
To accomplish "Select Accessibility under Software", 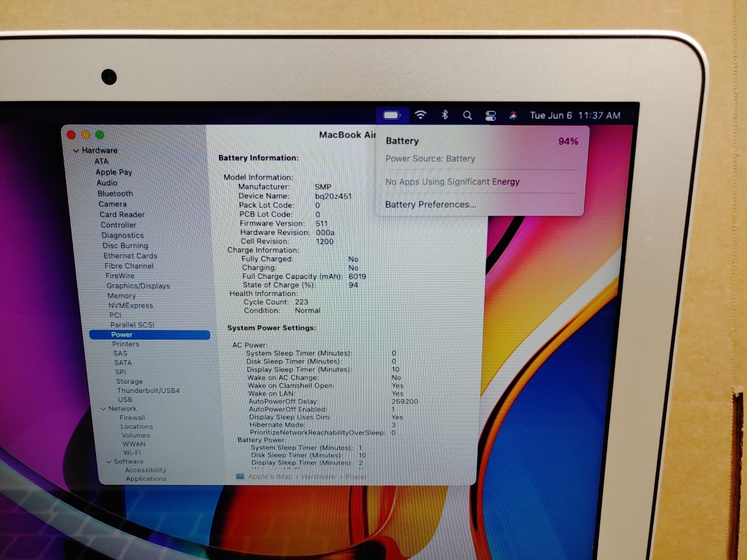I will [146, 470].
